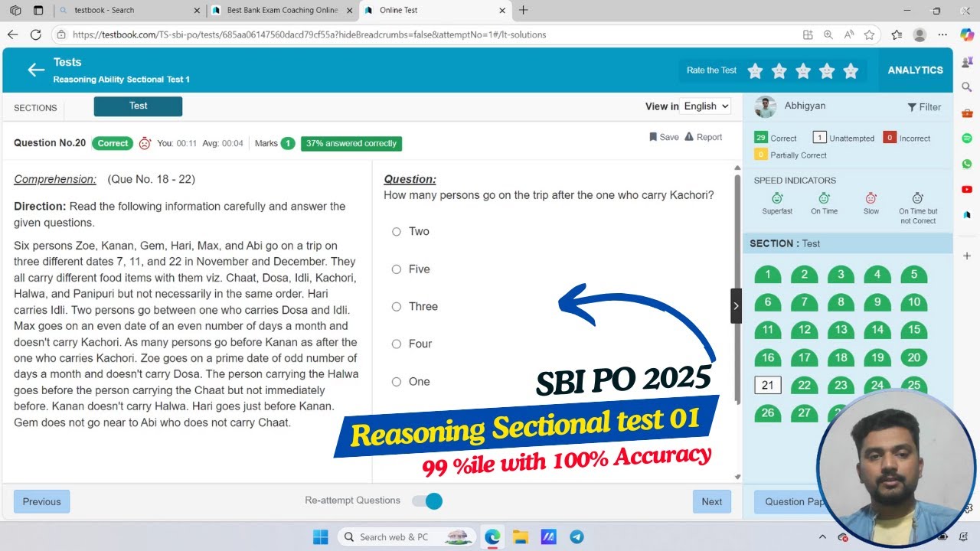Image resolution: width=980 pixels, height=551 pixels.
Task: Open Telegram from taskbar
Action: tap(577, 537)
